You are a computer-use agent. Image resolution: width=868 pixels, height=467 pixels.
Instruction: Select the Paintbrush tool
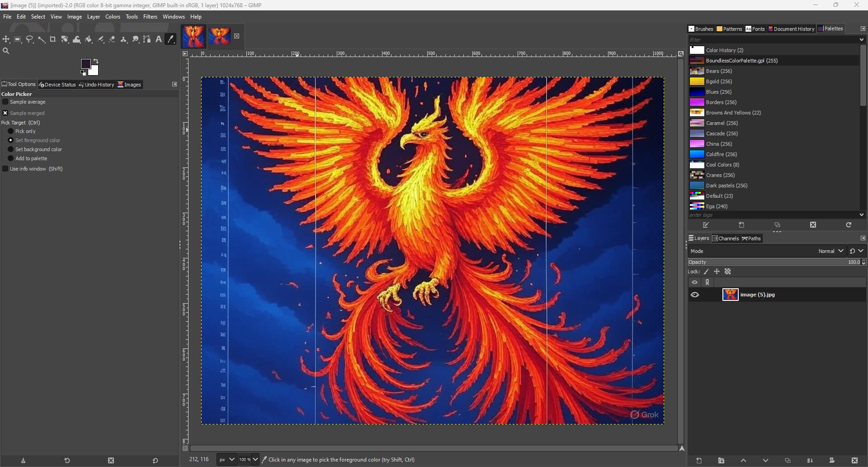click(100, 39)
